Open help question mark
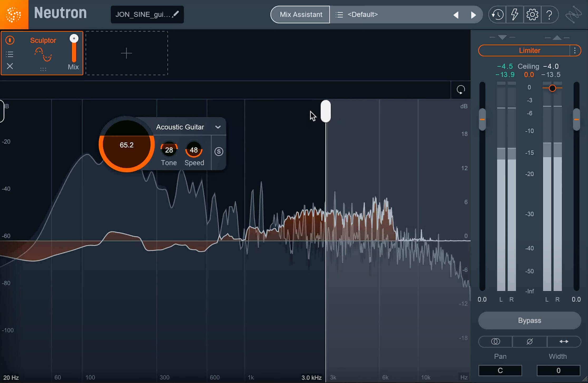 click(x=549, y=15)
